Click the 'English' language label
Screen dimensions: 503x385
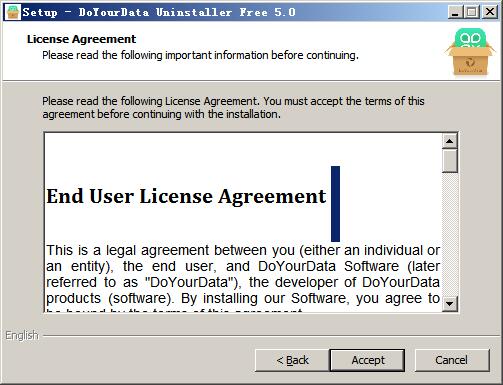[22, 335]
